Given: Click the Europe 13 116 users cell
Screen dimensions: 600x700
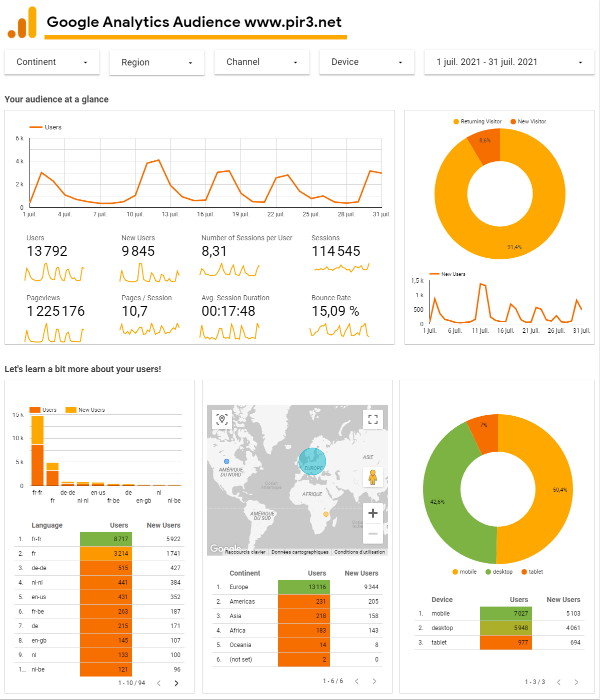Looking at the screenshot, I should pyautogui.click(x=304, y=587).
